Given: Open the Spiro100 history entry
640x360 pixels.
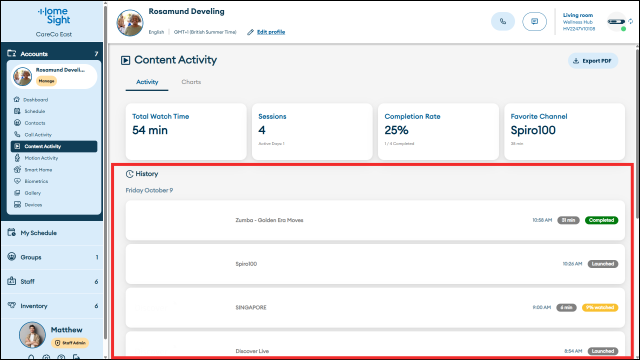Looking at the screenshot, I should click(375, 264).
